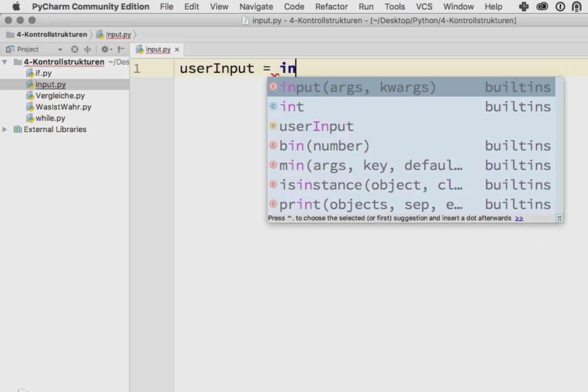Open the Project view dropdown arrow
This screenshot has width=588, height=392.
tap(60, 49)
